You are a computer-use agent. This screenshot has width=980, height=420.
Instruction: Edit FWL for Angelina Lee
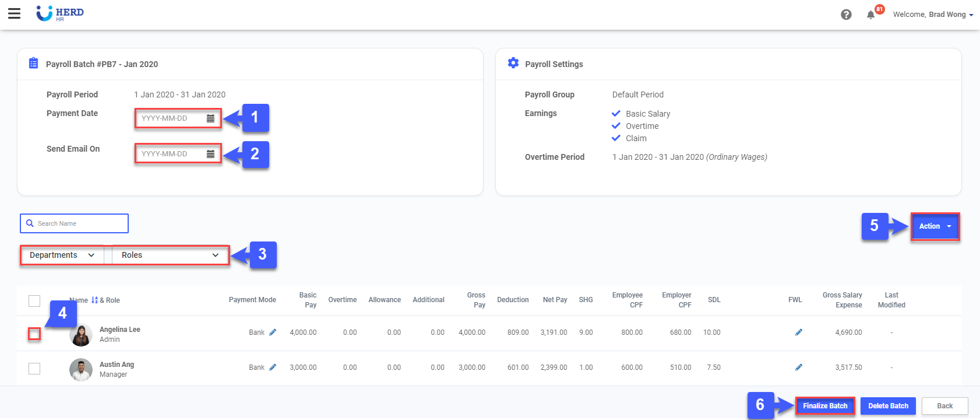coord(799,332)
